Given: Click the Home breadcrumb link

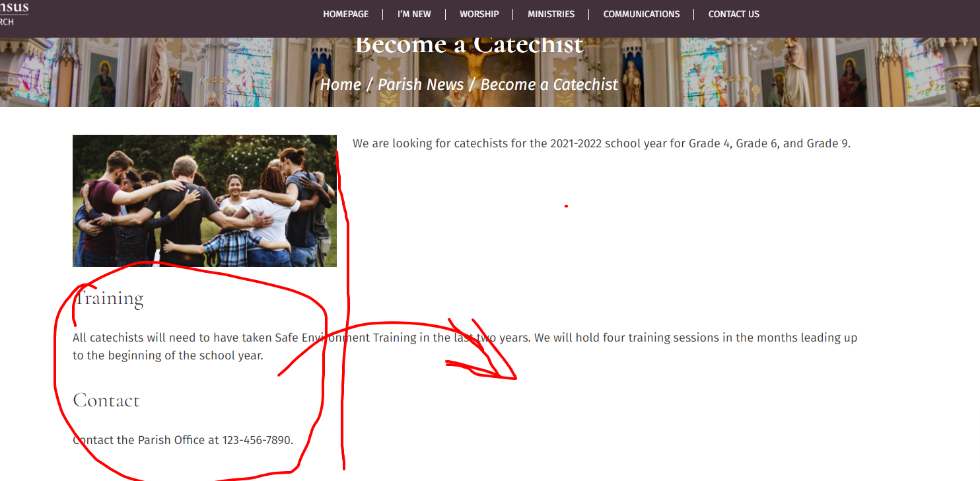Looking at the screenshot, I should (x=340, y=85).
